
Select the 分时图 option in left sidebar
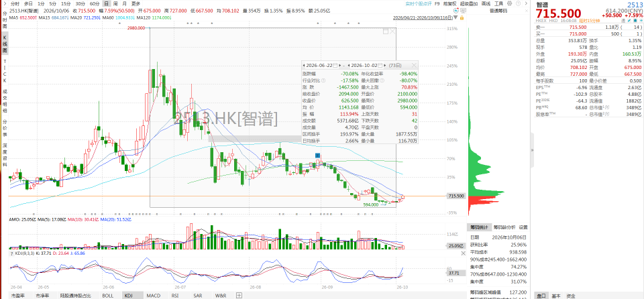(5, 19)
